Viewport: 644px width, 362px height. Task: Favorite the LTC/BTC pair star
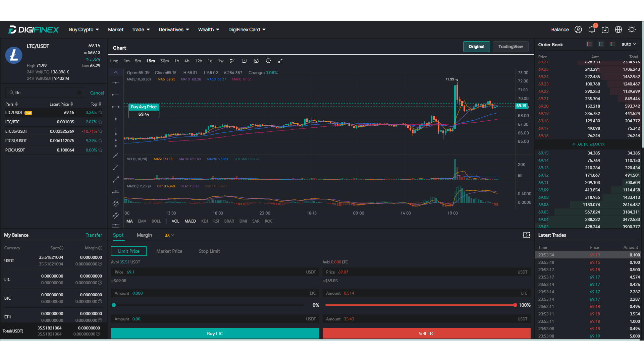(100, 122)
